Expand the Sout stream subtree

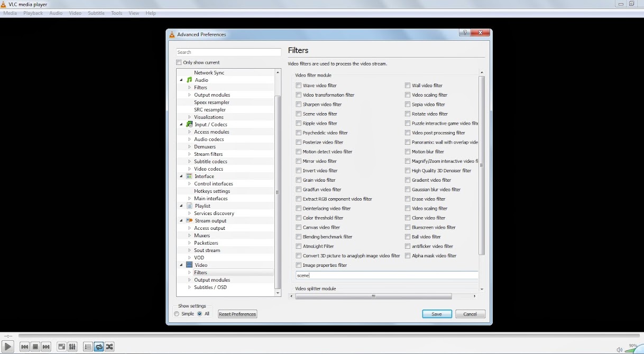click(x=189, y=250)
